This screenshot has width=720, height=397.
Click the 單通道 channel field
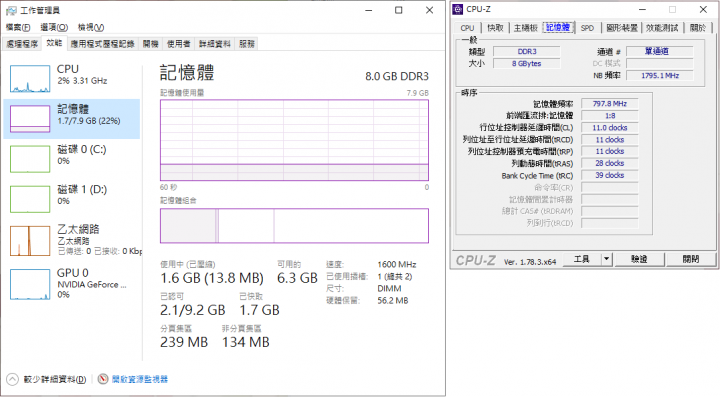(x=659, y=51)
